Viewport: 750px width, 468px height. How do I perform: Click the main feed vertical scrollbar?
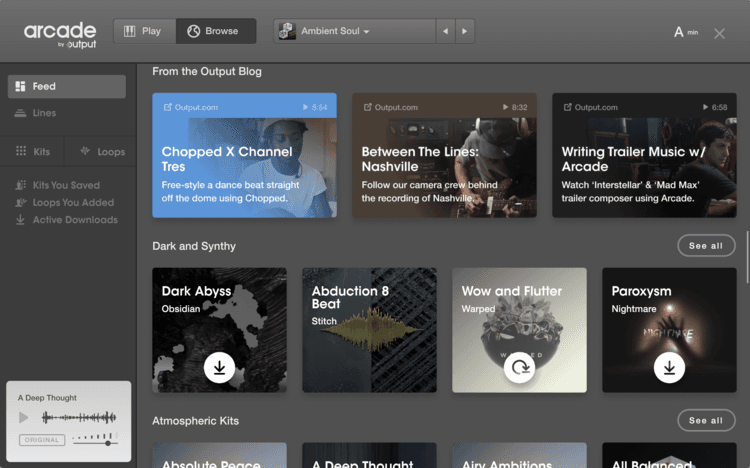[x=747, y=257]
